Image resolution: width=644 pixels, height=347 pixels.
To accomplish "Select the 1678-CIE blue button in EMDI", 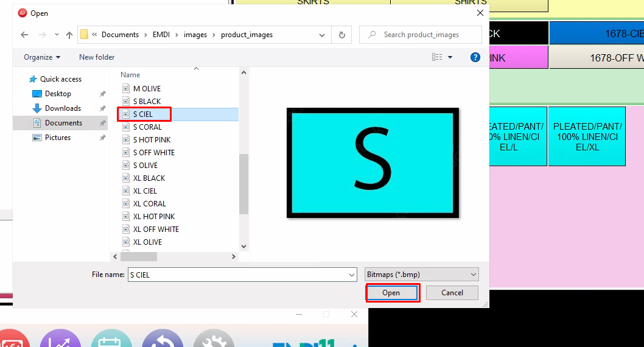I will [597, 33].
